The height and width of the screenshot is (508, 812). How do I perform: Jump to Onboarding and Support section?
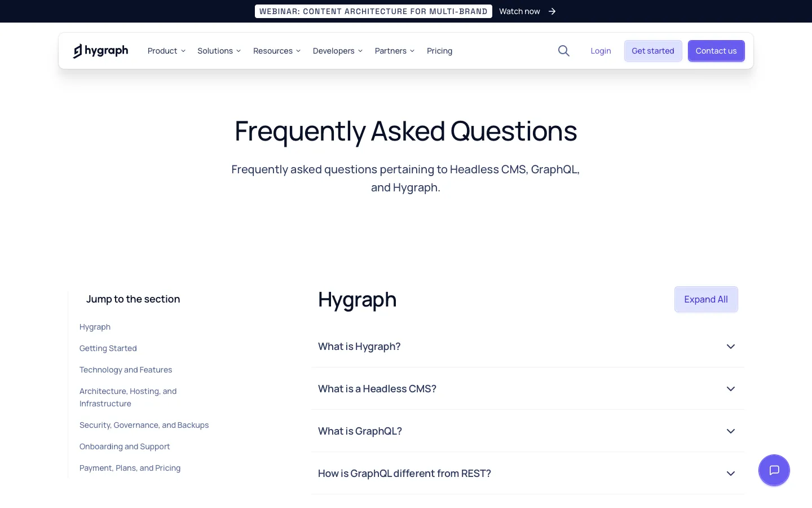(x=125, y=446)
